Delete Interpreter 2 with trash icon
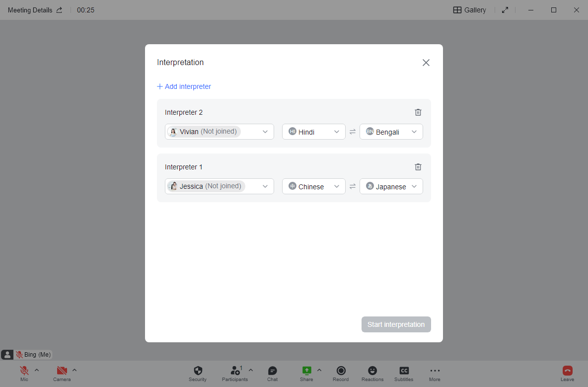Screen dimensions: 588x387 (x=418, y=112)
